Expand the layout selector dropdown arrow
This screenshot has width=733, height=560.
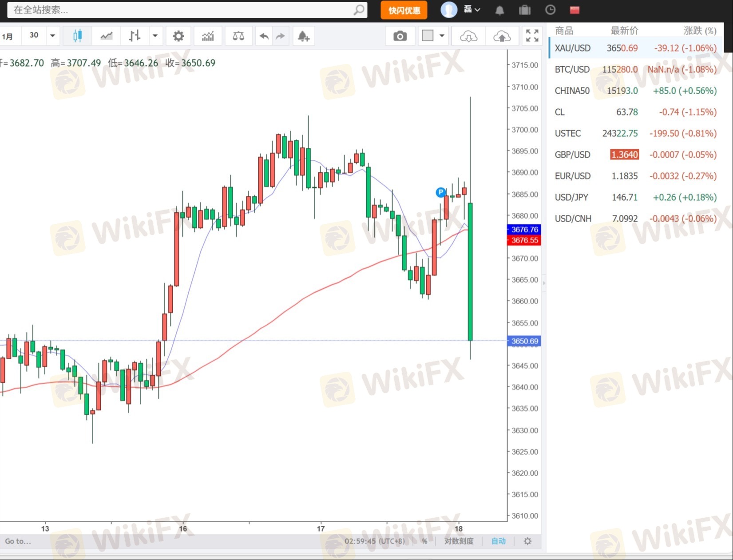442,36
